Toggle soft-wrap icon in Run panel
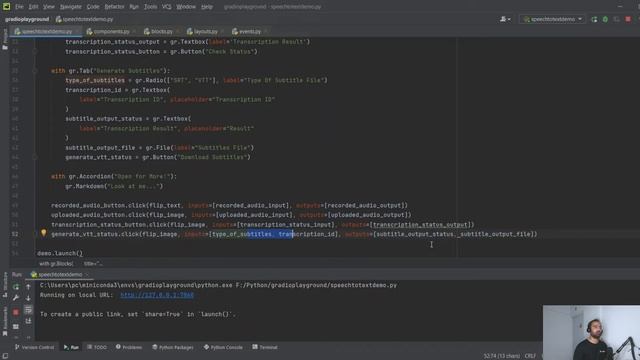The height and width of the screenshot is (360, 640). 28,310
